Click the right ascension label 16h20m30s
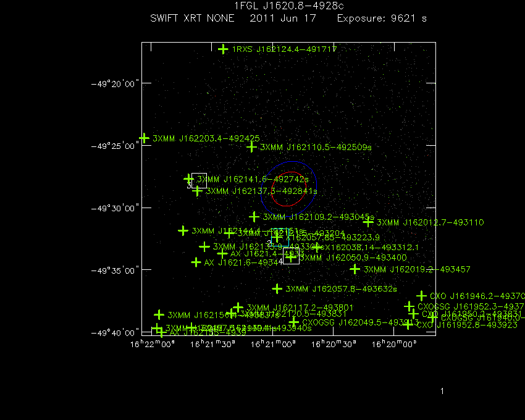This screenshot has width=525, height=420. [334, 344]
